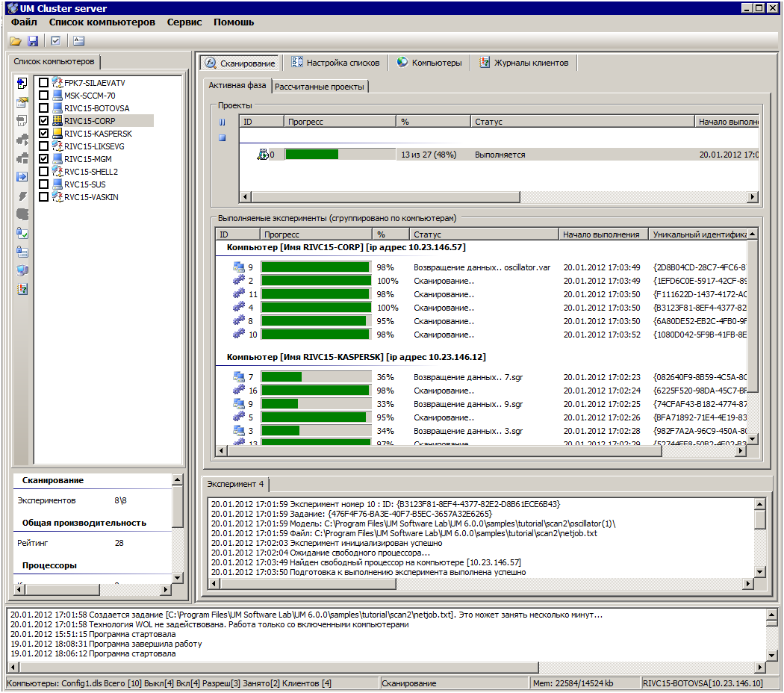784x693 pixels.
Task: Open the Рассчитанные проекты tab
Action: click(320, 87)
